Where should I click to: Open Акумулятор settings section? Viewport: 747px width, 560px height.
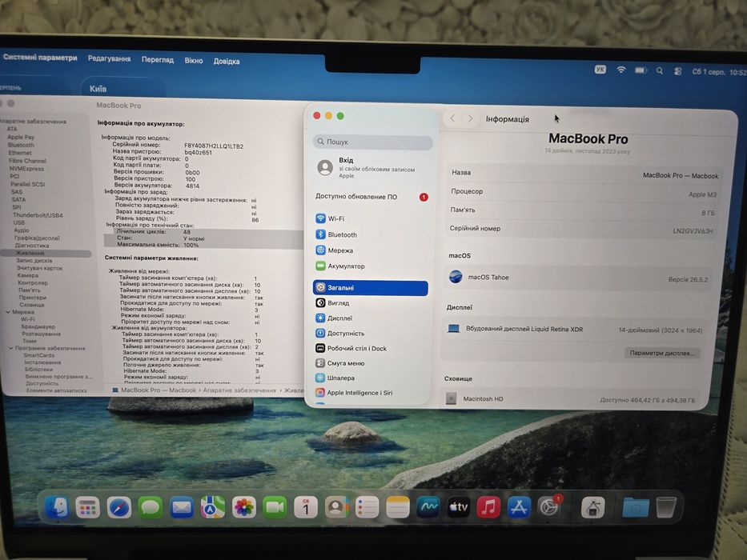[371, 266]
